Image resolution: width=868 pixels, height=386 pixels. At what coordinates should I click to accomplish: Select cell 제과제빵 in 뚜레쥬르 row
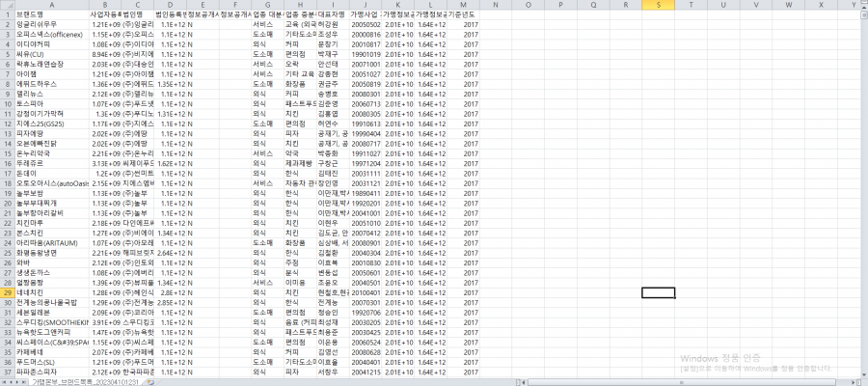tap(300, 163)
